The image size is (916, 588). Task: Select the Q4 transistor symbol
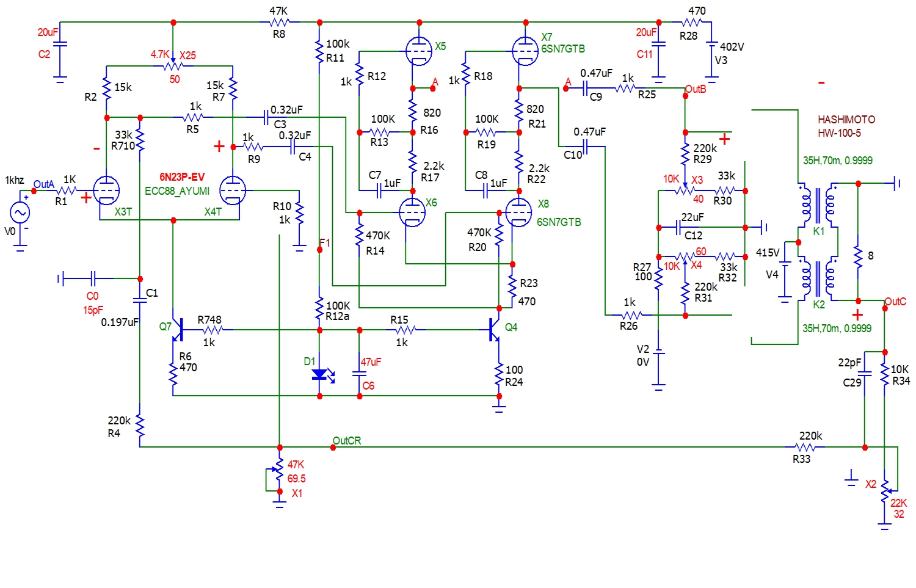495,330
